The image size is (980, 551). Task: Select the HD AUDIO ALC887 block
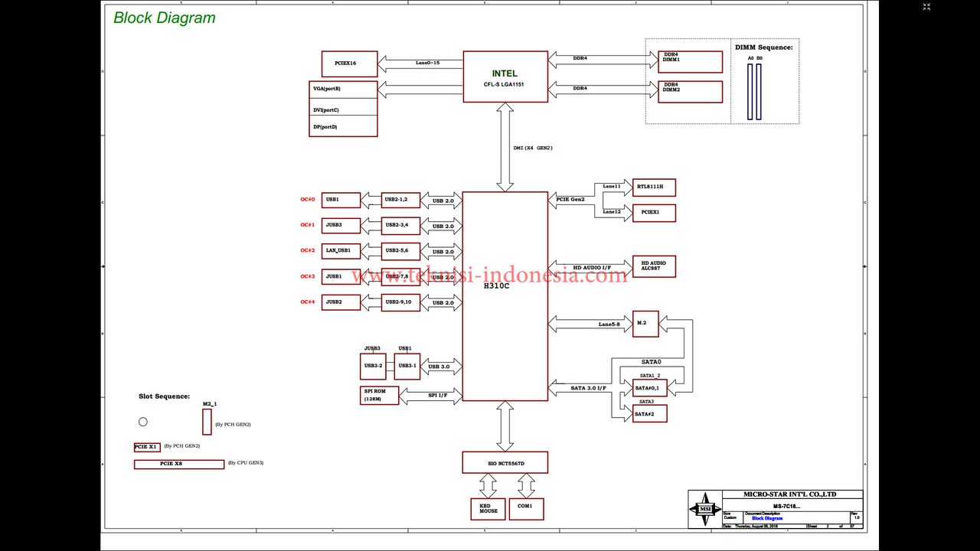click(654, 266)
